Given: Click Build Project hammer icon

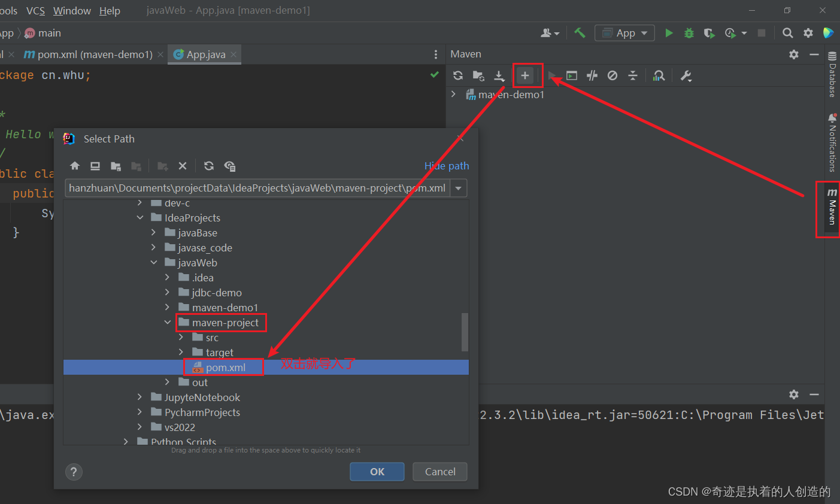Looking at the screenshot, I should pyautogui.click(x=580, y=33).
